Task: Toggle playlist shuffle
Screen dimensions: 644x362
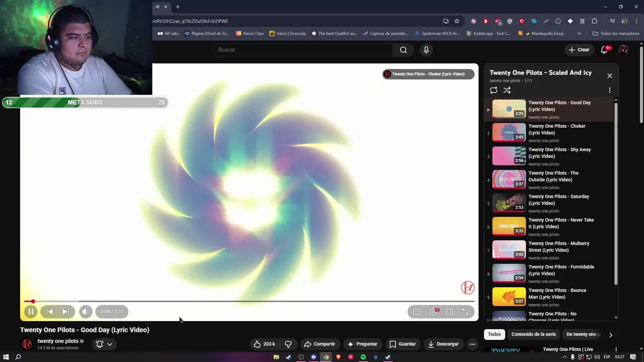Action: tap(507, 90)
